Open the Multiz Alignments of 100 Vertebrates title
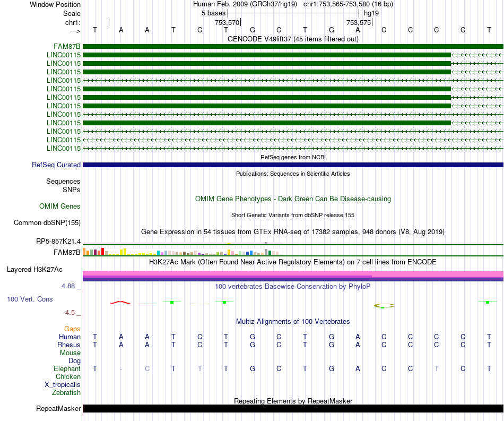504x421 pixels. click(293, 322)
